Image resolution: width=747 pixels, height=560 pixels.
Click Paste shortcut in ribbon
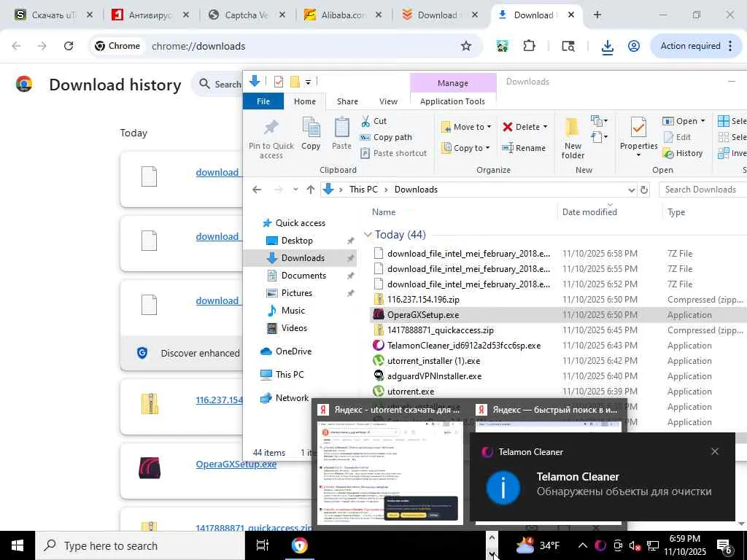coord(393,153)
